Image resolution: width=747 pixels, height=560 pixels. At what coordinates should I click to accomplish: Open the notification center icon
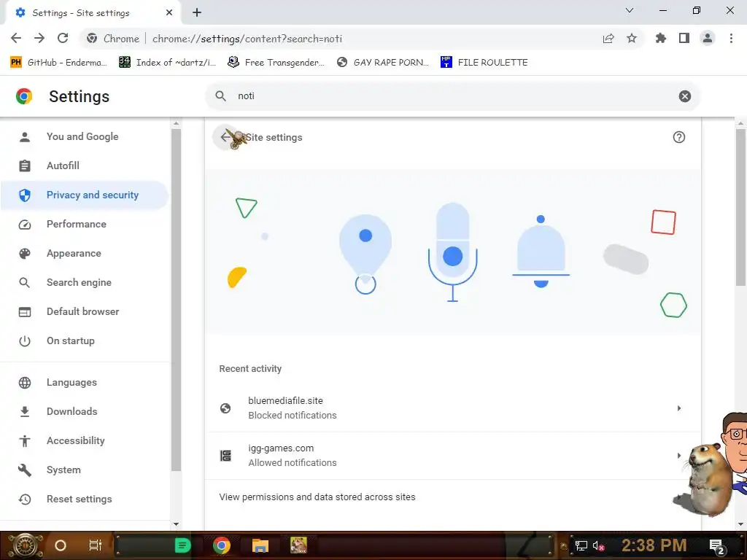pos(717,547)
